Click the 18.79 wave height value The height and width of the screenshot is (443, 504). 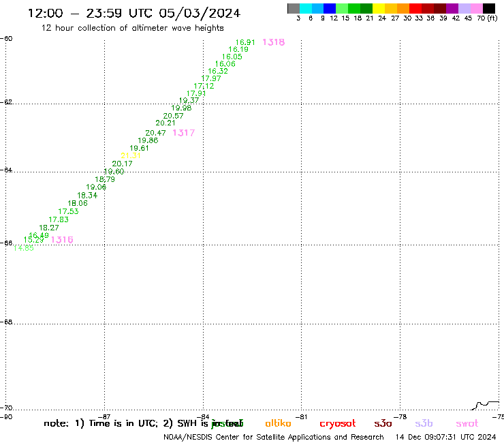105,179
